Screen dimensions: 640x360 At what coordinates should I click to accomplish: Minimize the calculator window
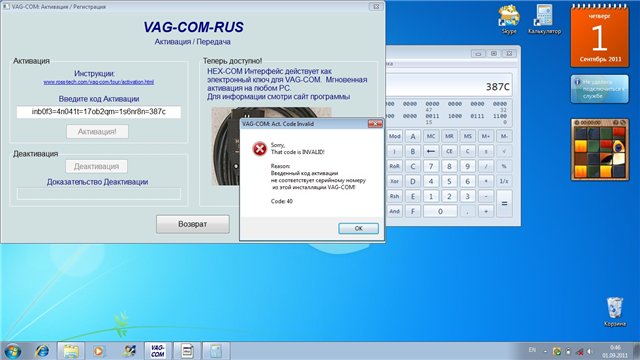click(x=478, y=53)
